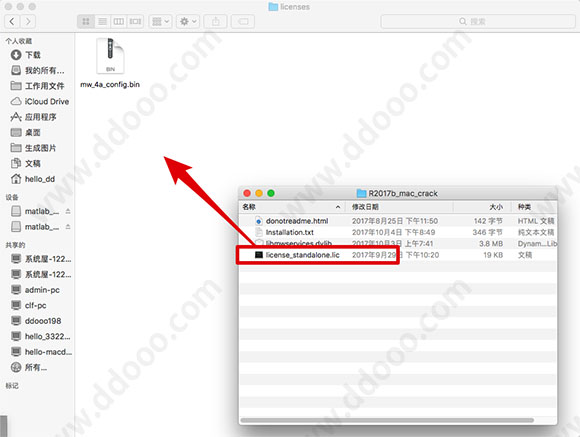Click the 142 字节 size cell
Image resolution: width=580 pixels, height=437 pixels.
point(488,221)
